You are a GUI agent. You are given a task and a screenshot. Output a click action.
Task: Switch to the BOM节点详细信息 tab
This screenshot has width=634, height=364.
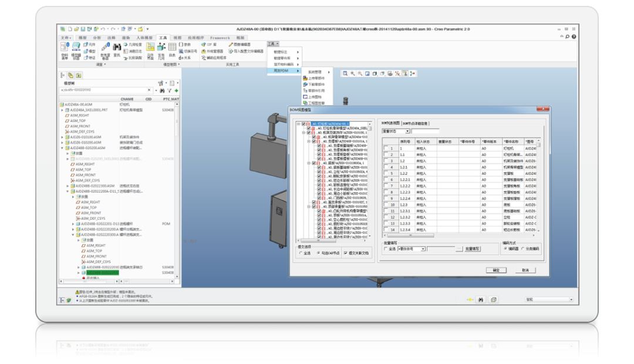click(416, 123)
